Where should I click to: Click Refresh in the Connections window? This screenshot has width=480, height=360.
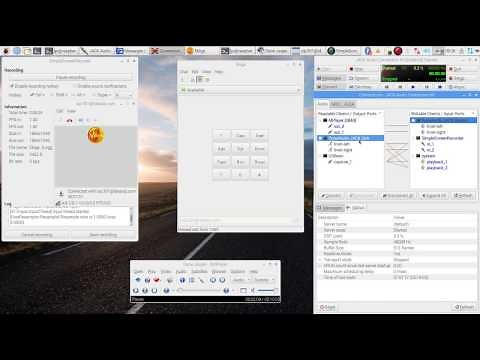tap(463, 196)
